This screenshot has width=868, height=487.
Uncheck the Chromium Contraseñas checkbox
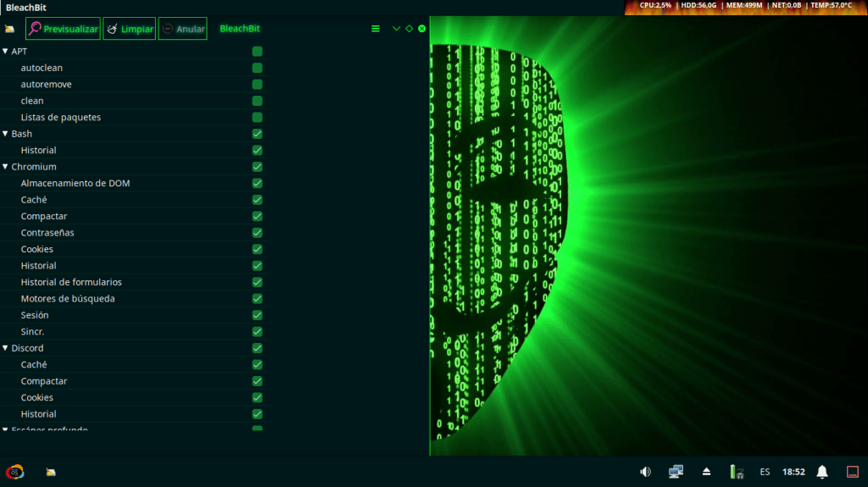click(x=257, y=233)
